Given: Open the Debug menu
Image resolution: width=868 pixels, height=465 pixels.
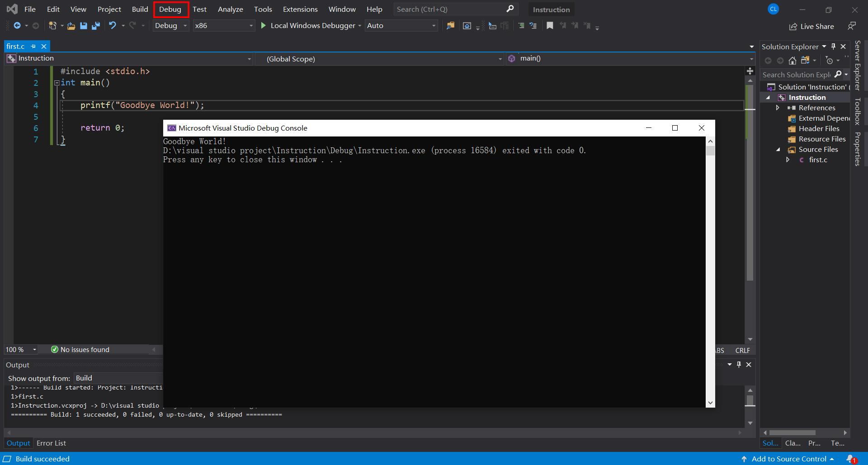Looking at the screenshot, I should [x=170, y=9].
